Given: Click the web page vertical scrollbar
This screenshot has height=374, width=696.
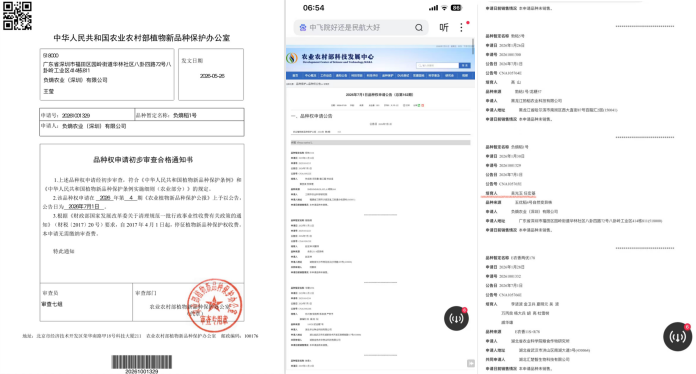Looking at the screenshot, I should coord(473,47).
